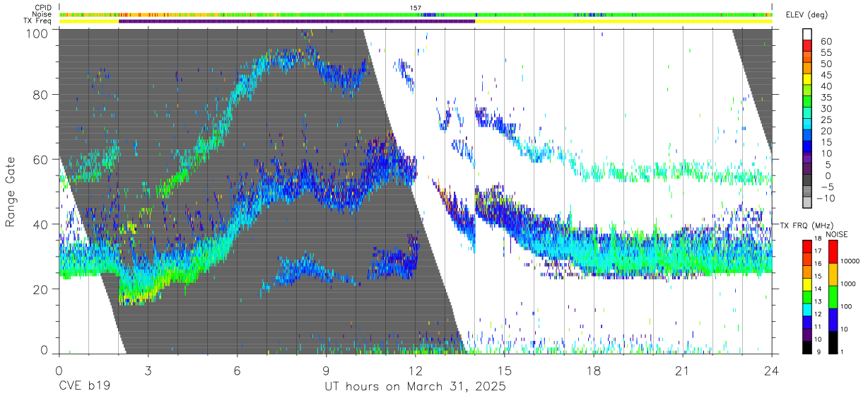
Task: Click the green segment of TX FRQ color bar
Action: pos(807,296)
